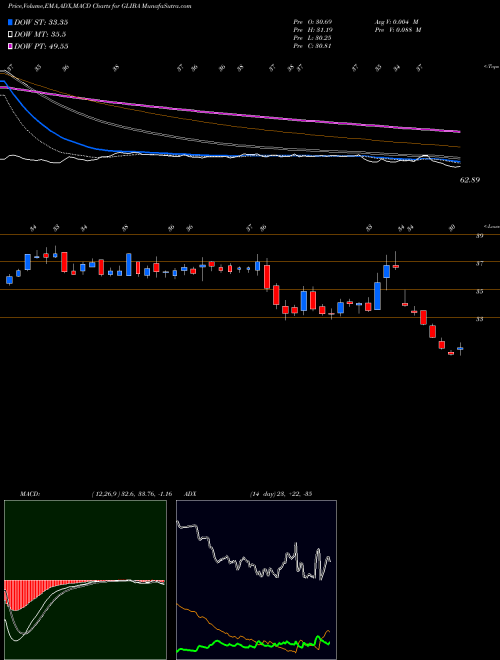Screen dimensions: 500x660
Task: Select the 'DOW MT: 35.5' legend label
Action: 40,35
